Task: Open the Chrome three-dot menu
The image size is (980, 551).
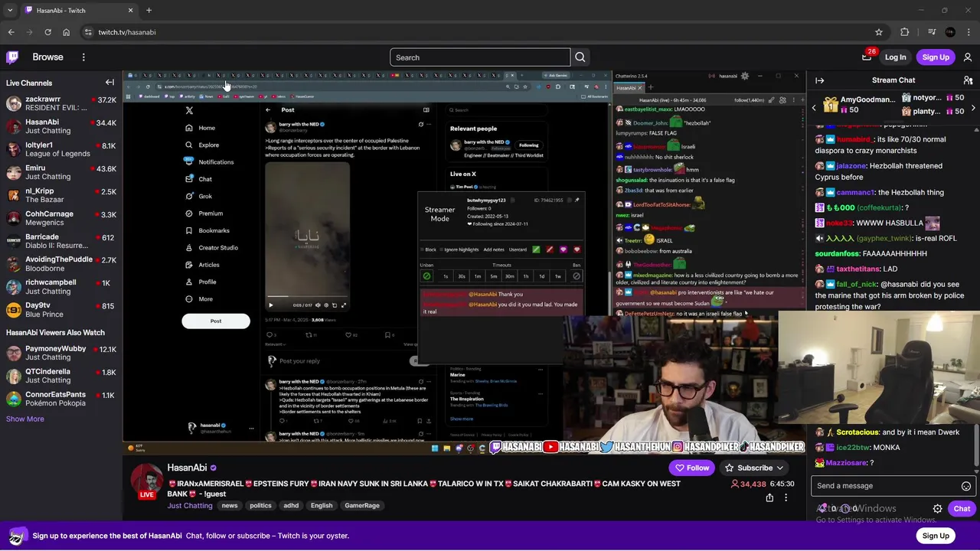Action: (x=969, y=32)
